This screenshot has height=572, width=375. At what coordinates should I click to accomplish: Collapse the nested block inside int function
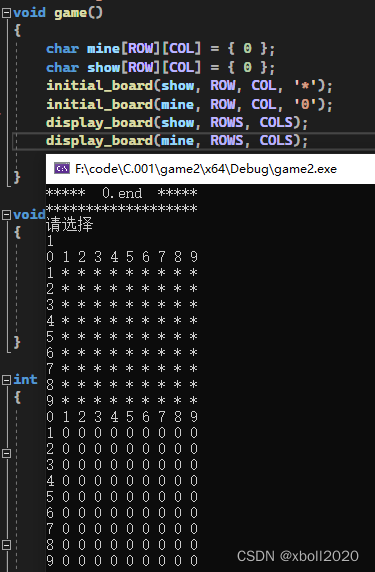coord(7,453)
